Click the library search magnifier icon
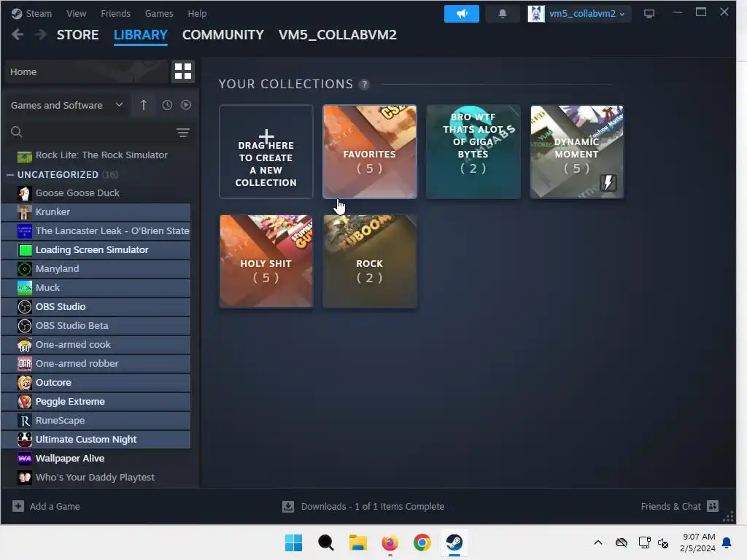 [x=17, y=132]
